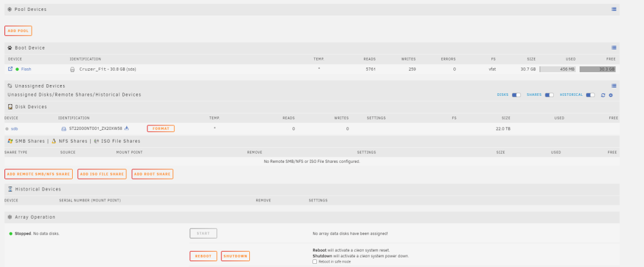Click the Disks toggle label
This screenshot has height=267, width=644.
tap(503, 95)
